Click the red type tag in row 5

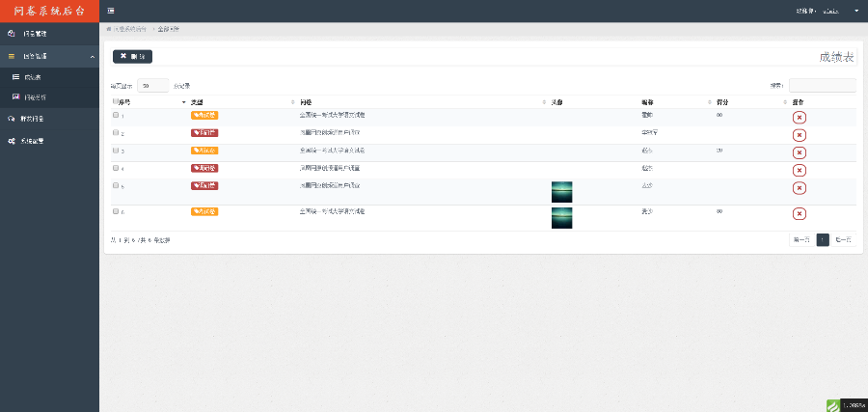pyautogui.click(x=204, y=185)
